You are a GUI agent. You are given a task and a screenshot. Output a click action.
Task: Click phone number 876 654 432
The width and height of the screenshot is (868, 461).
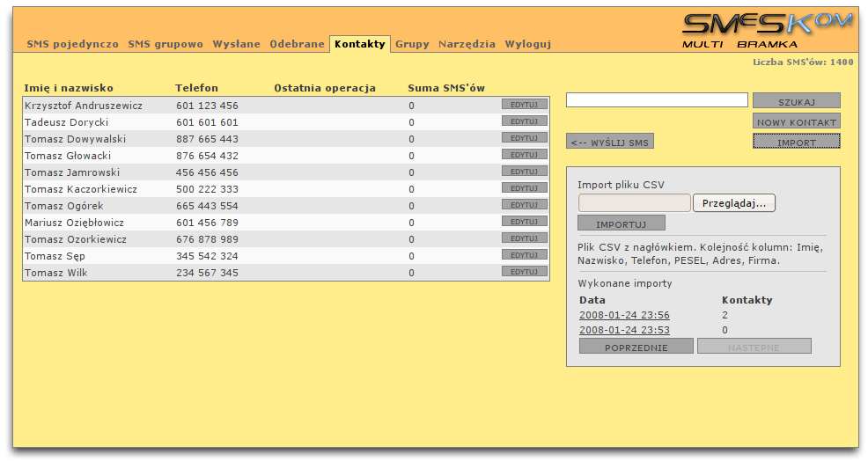(207, 156)
